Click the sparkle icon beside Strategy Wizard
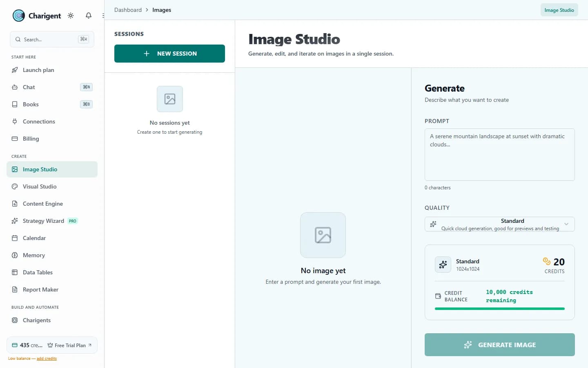Screen dimensions: 588x368 click(x=15, y=221)
